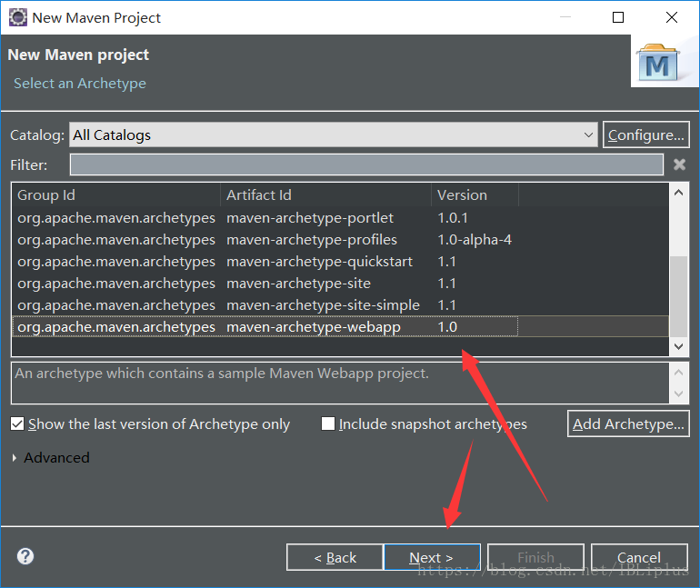Click the Maven M wizard icon
700x588 pixels.
click(x=659, y=63)
